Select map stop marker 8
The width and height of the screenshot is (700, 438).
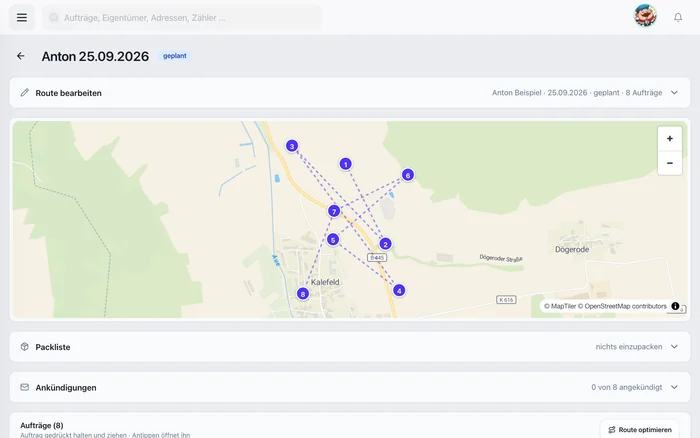[303, 294]
